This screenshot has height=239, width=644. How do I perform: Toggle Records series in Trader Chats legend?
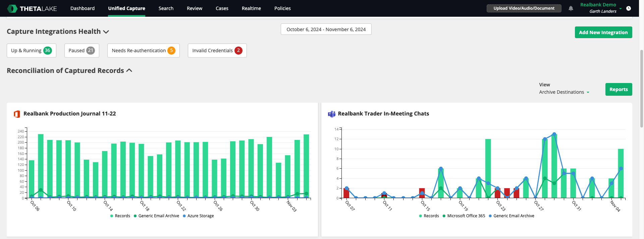coord(429,216)
